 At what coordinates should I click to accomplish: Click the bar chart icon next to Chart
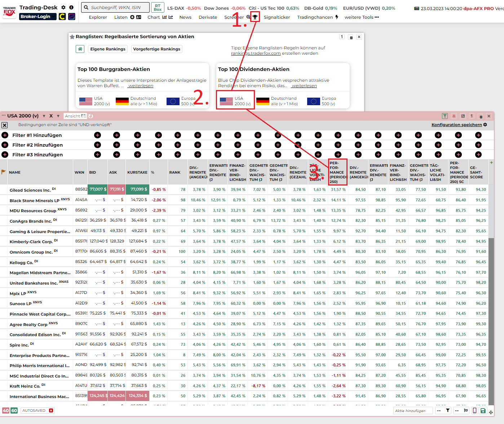pyautogui.click(x=164, y=17)
